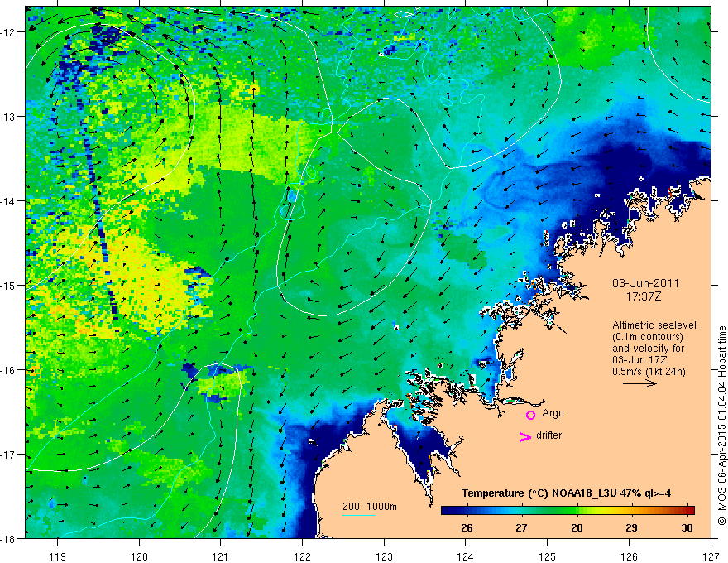The height and width of the screenshot is (563, 728).
Task: Click longitude axis label 125
Action: pyautogui.click(x=548, y=556)
